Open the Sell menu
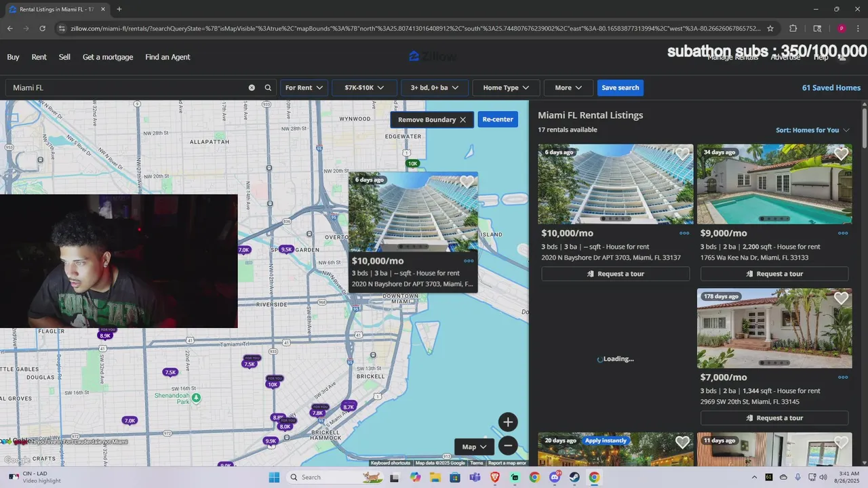Image resolution: width=868 pixels, height=488 pixels. (64, 57)
